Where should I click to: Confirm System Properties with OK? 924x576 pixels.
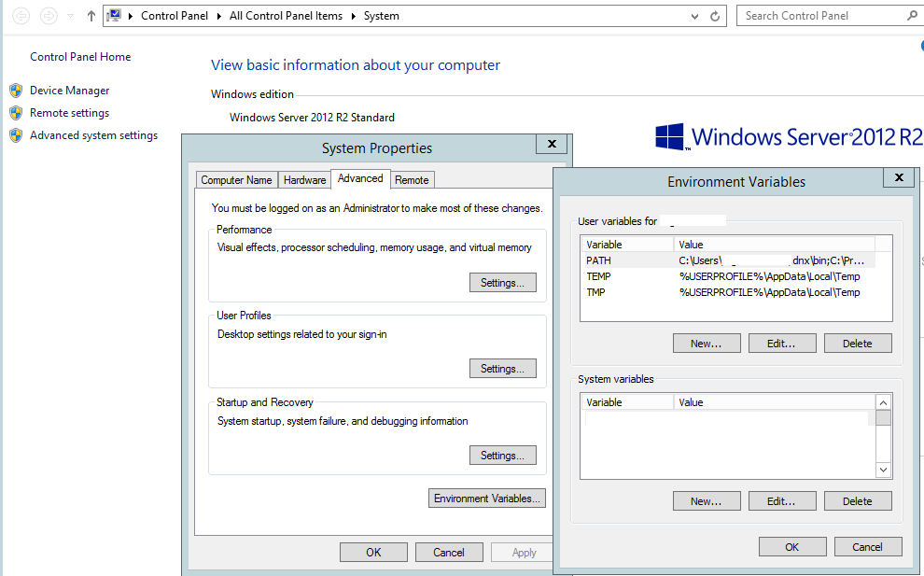tap(373, 553)
